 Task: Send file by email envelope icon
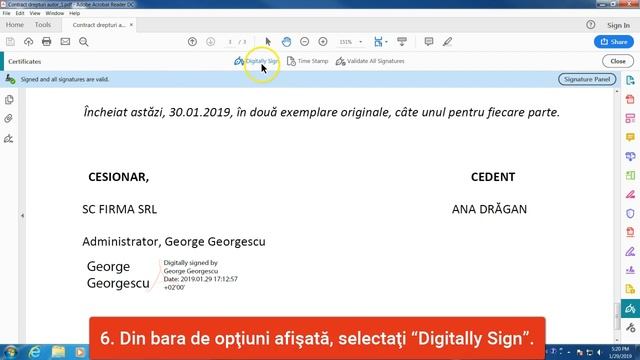point(65,42)
